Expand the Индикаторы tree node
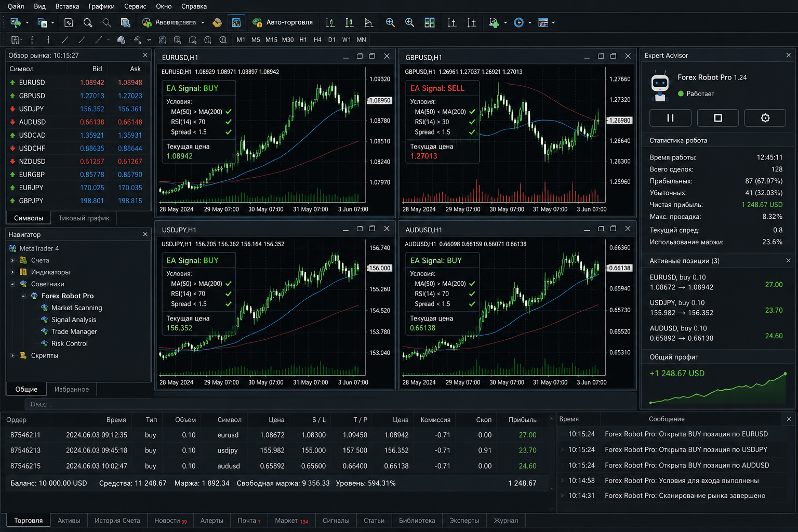Image resolution: width=798 pixels, height=532 pixels. click(12, 272)
